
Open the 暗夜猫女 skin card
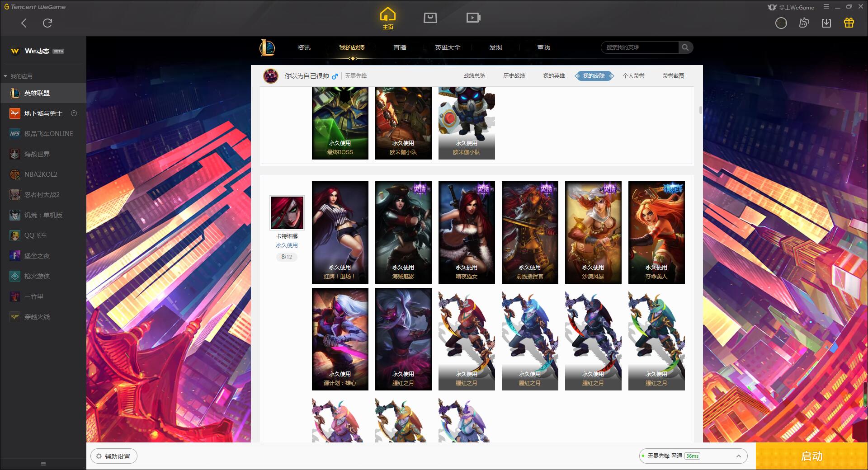[467, 232]
